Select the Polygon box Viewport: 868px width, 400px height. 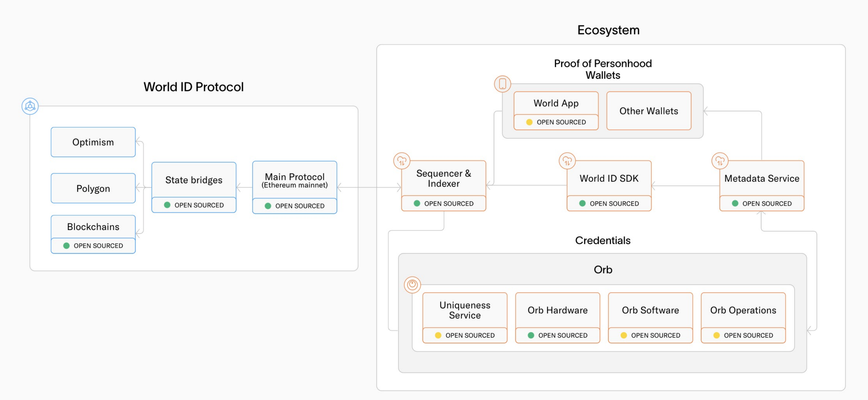[93, 188]
